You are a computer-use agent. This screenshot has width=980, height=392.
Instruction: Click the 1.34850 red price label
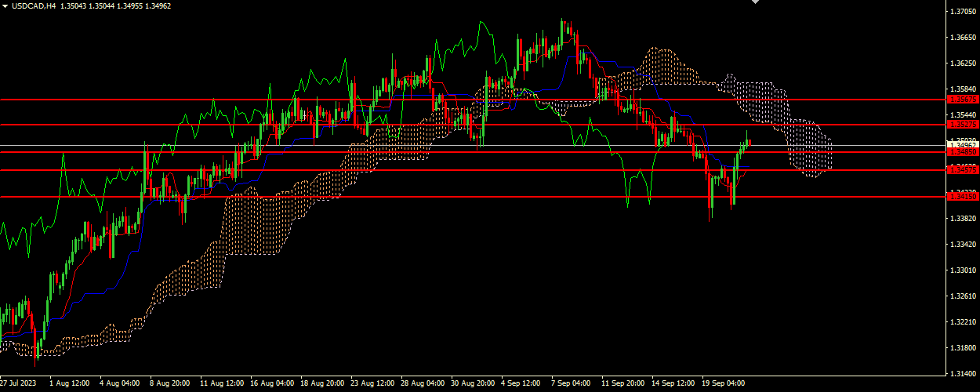click(962, 152)
